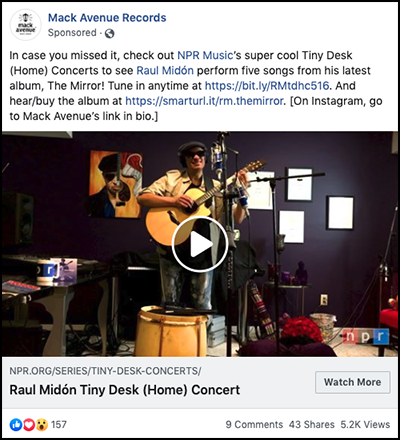Click the NPR.ORG series URL caption

tap(105, 371)
